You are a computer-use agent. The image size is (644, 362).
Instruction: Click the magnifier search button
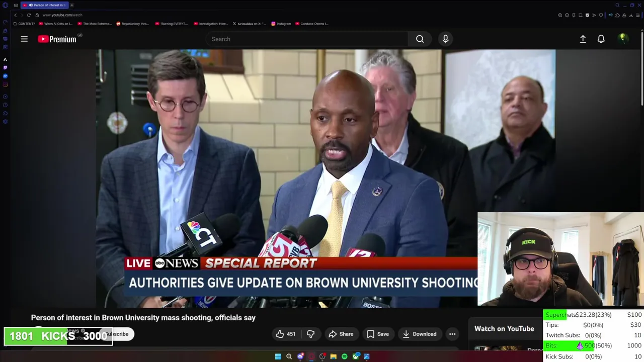click(420, 39)
